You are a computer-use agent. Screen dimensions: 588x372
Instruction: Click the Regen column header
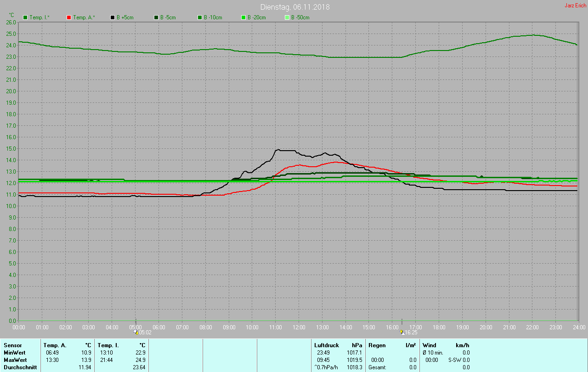(x=377, y=345)
